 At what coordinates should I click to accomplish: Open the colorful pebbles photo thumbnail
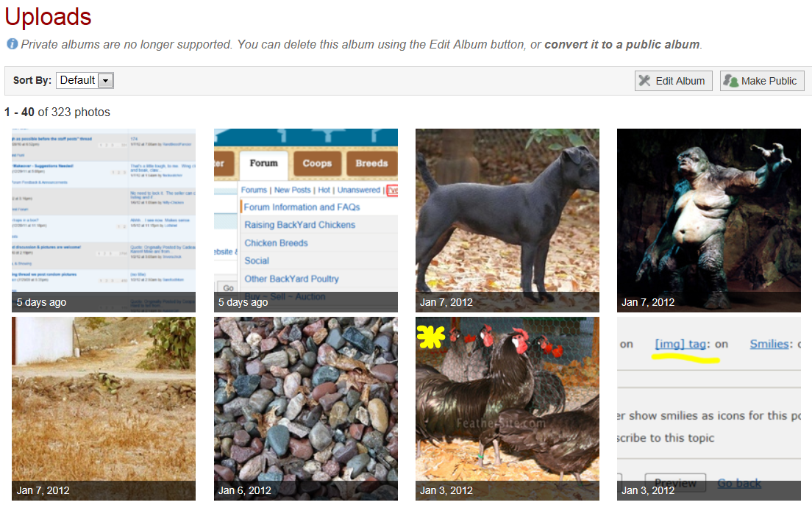[305, 409]
